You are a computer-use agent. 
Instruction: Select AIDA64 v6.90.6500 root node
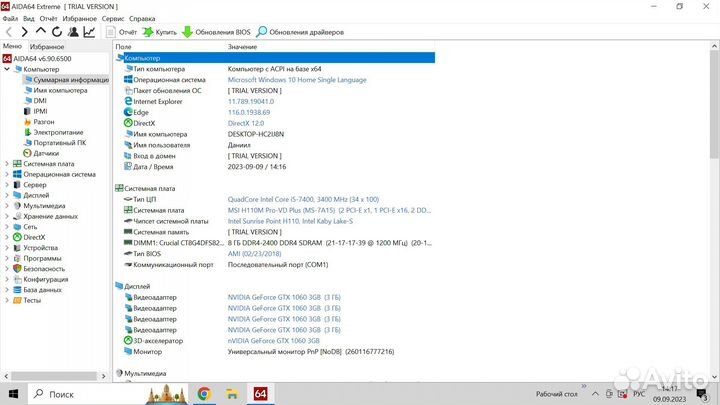42,59
